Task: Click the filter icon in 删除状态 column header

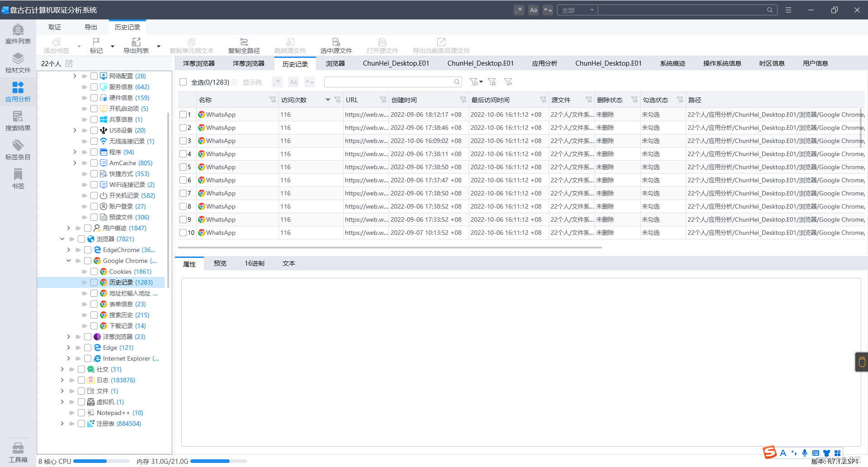Action: [x=634, y=100]
